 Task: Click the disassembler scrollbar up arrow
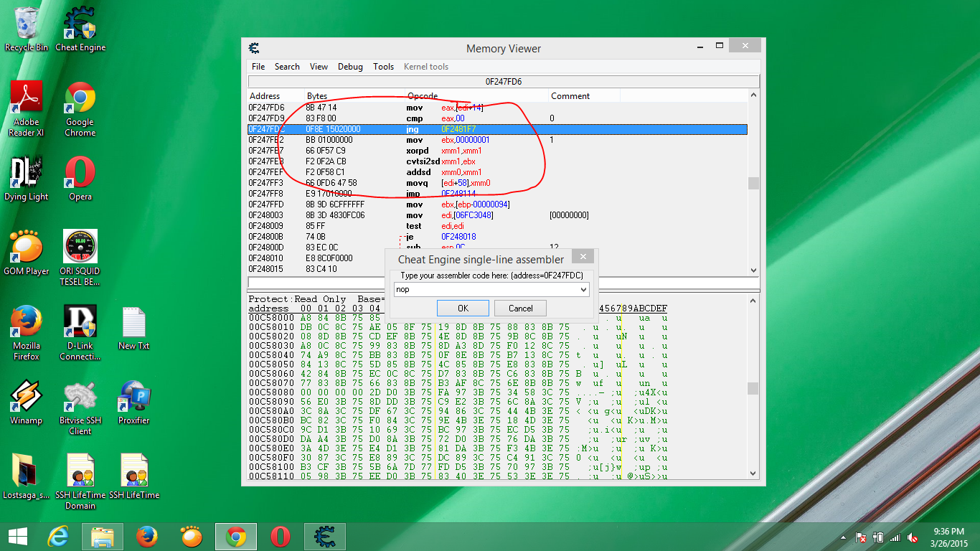point(753,95)
